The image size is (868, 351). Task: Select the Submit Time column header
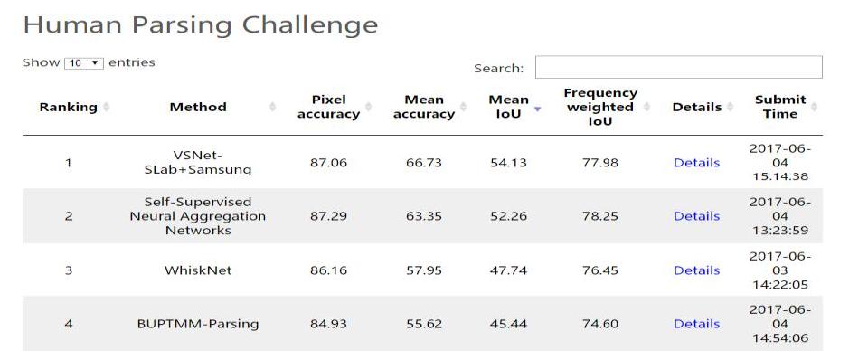point(780,107)
